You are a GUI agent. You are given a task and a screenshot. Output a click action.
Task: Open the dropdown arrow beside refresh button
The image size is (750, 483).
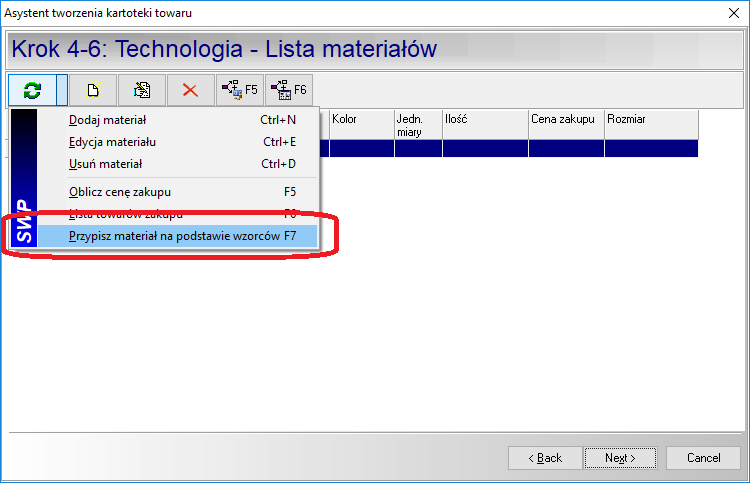pyautogui.click(x=62, y=90)
